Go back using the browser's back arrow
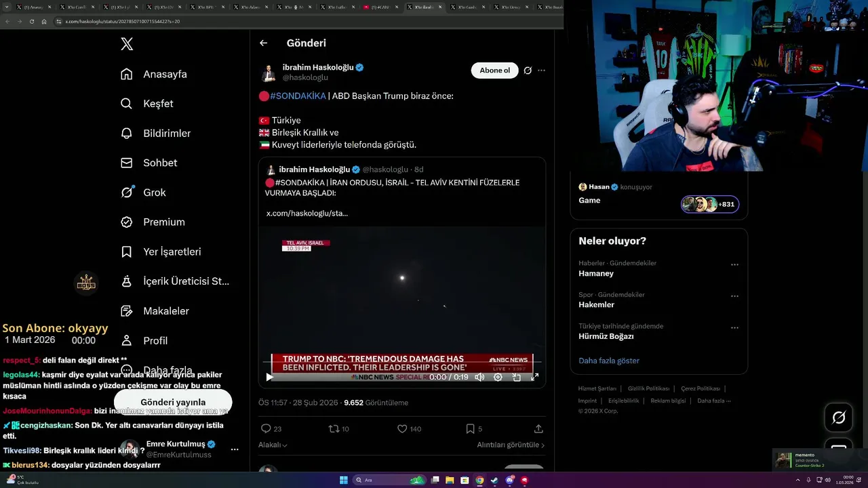 coord(7,22)
